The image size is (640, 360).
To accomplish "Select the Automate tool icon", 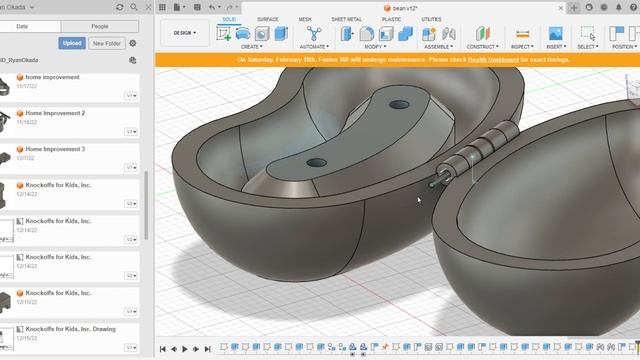I will pyautogui.click(x=314, y=33).
